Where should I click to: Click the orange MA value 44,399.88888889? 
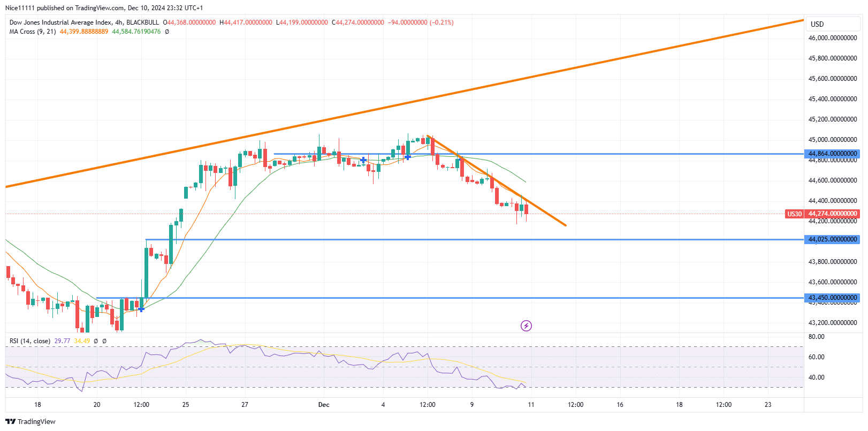84,32
